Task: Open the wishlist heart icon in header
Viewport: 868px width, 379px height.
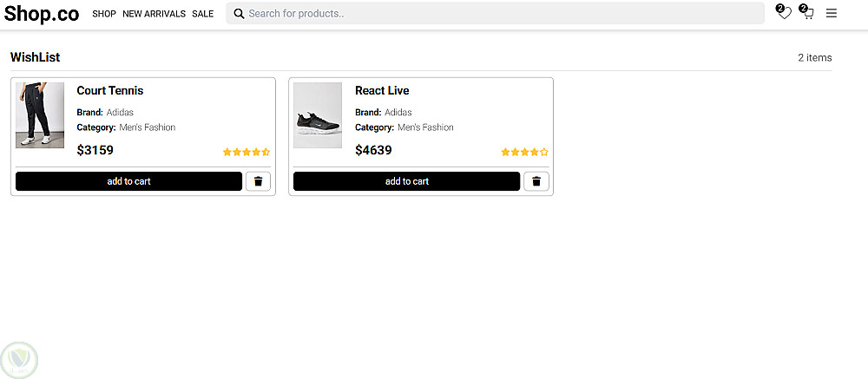Action: (784, 12)
